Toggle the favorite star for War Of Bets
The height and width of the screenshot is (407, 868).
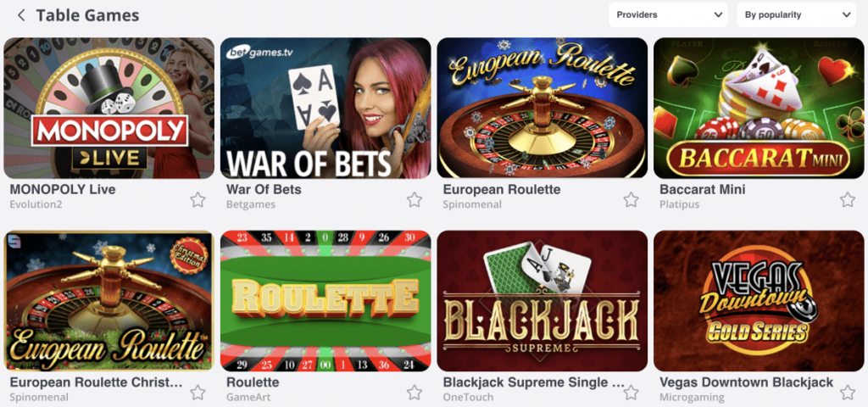click(414, 199)
